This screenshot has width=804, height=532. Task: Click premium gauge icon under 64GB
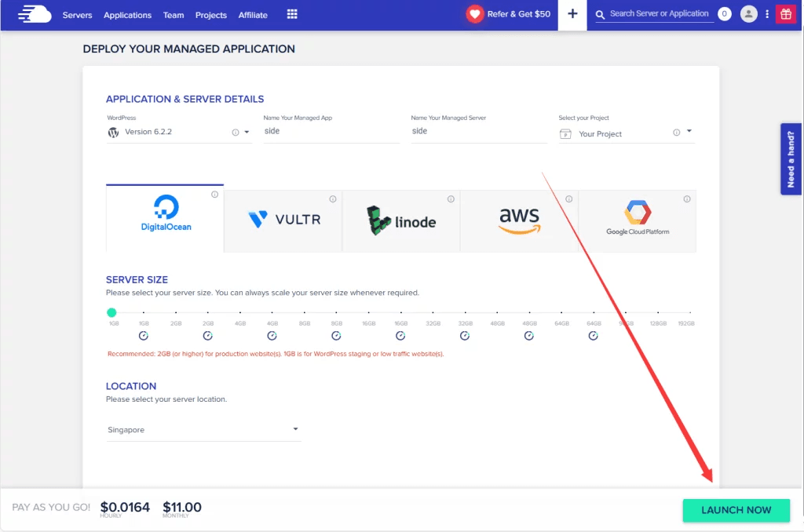(594, 336)
